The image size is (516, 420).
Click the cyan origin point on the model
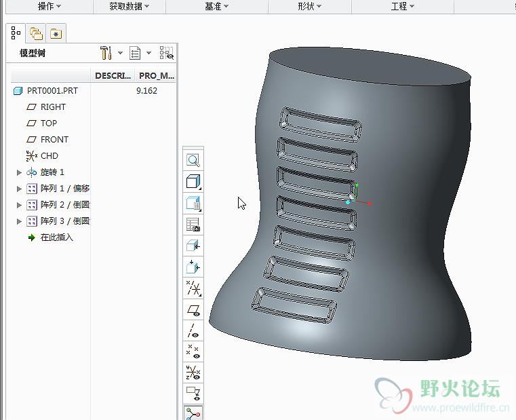click(x=348, y=203)
